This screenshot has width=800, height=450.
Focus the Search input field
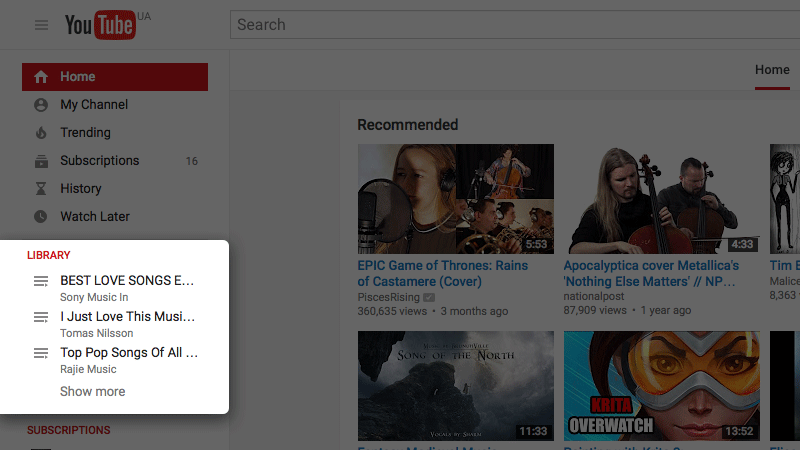tap(515, 24)
